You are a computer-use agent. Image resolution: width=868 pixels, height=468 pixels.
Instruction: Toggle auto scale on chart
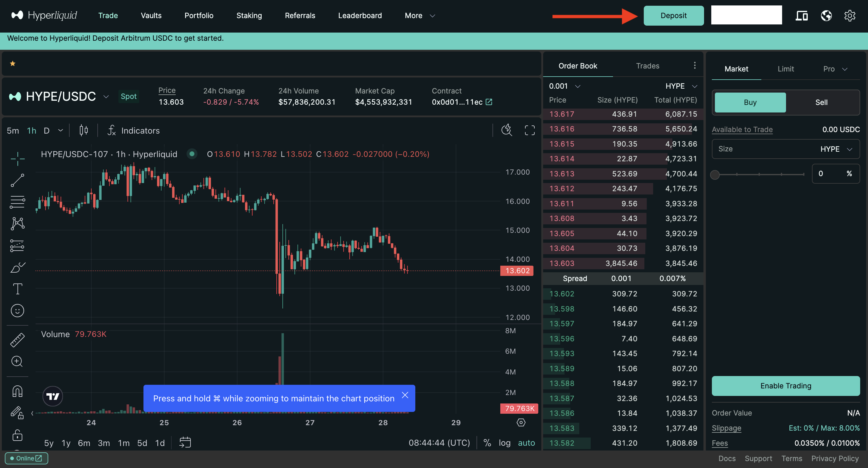pos(526,443)
